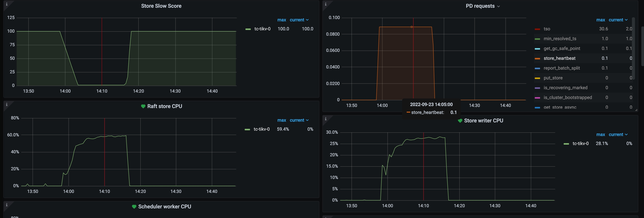Click the heart icon beside Raft store CPU
The image size is (644, 218).
pyautogui.click(x=143, y=106)
